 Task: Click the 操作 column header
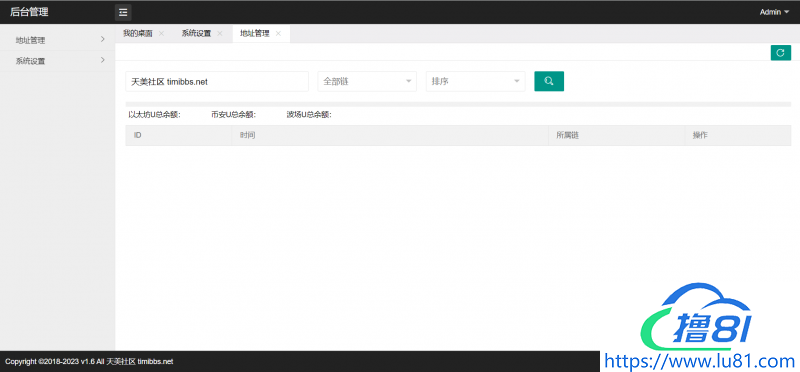coord(738,136)
